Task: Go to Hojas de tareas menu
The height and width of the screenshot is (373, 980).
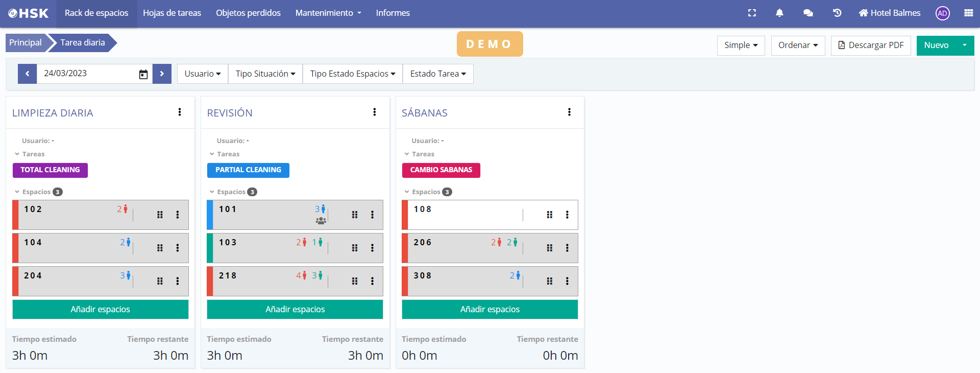Action: (x=172, y=13)
